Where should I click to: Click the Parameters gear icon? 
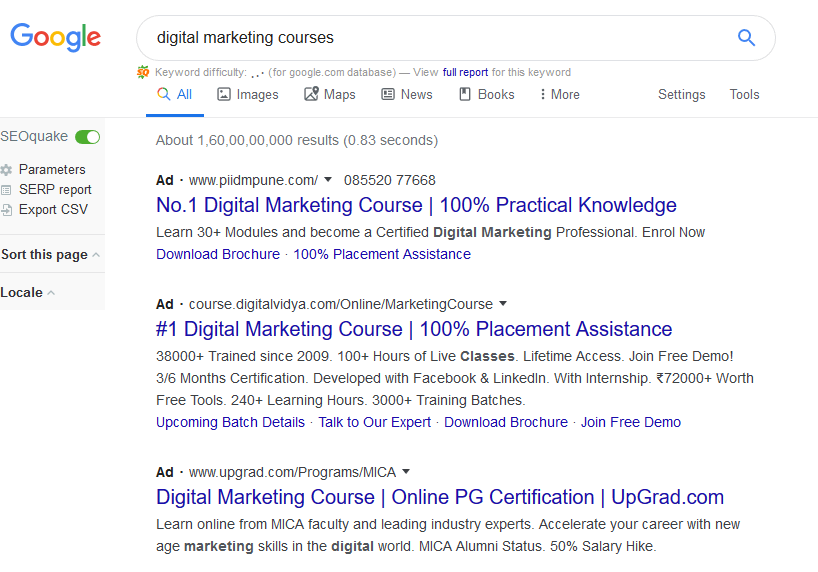tap(6, 170)
